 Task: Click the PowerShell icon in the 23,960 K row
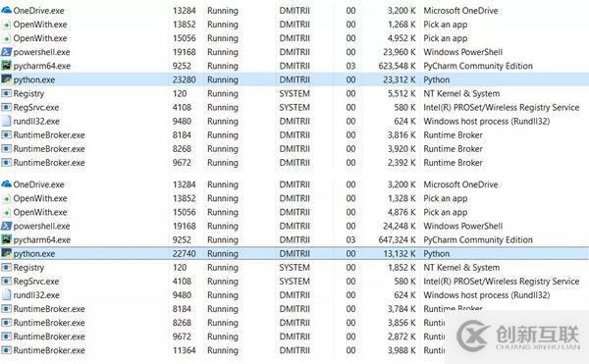tap(7, 52)
